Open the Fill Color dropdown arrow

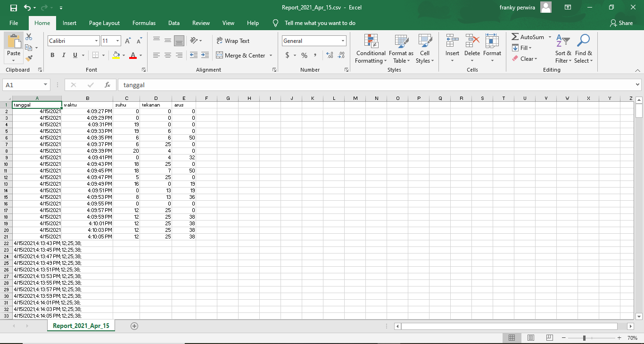[124, 55]
